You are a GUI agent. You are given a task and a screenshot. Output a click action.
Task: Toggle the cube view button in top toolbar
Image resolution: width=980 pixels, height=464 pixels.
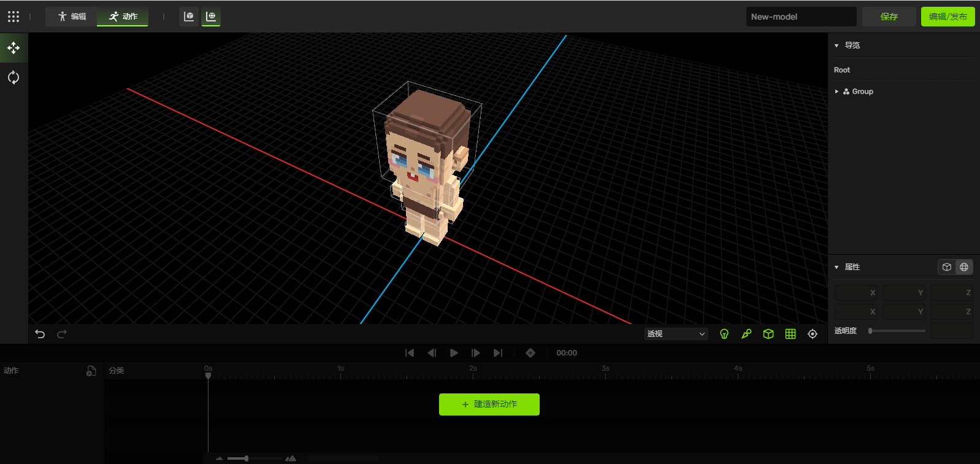189,17
